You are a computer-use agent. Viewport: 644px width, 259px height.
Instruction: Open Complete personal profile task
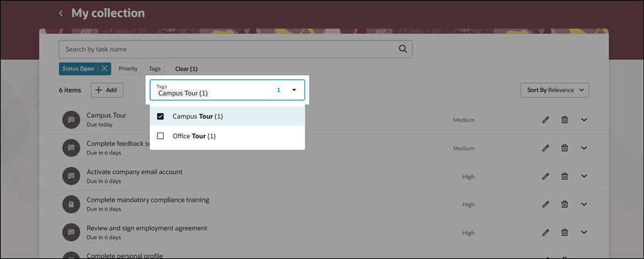click(x=125, y=255)
